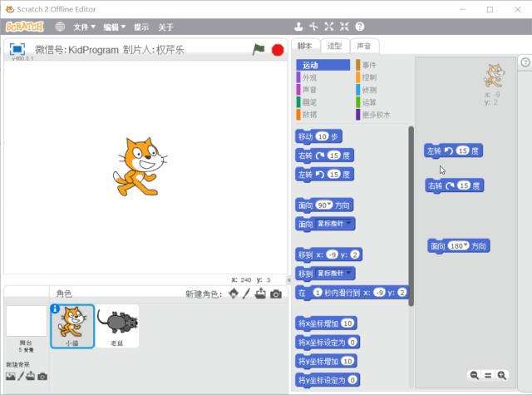Choose backdrop from library icon

(11, 377)
